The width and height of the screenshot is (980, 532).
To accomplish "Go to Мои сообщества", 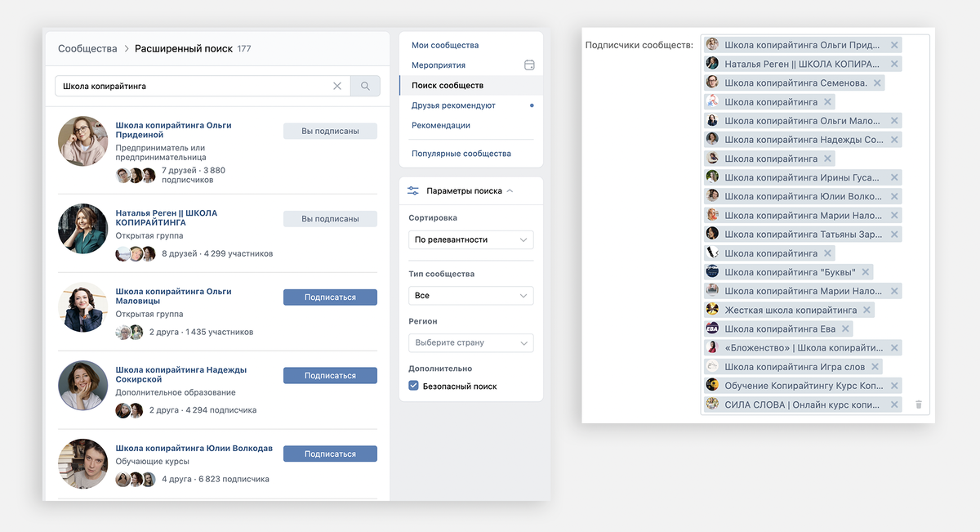I will (x=445, y=45).
